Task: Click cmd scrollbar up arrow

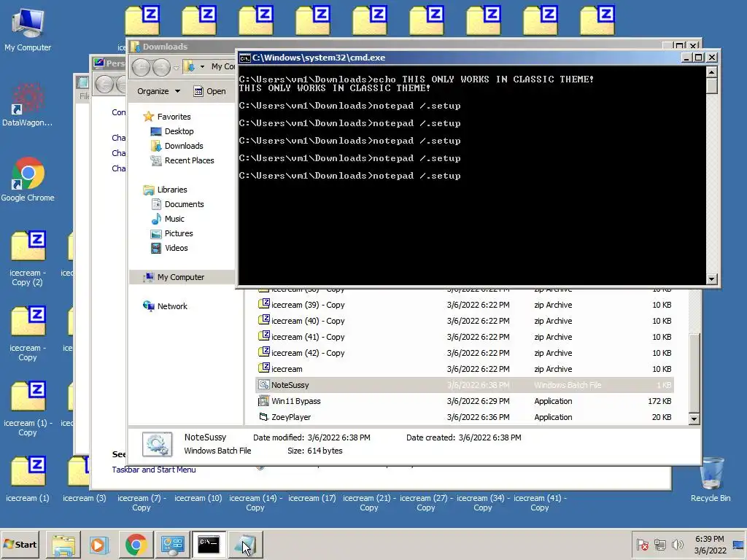Action: click(x=712, y=72)
